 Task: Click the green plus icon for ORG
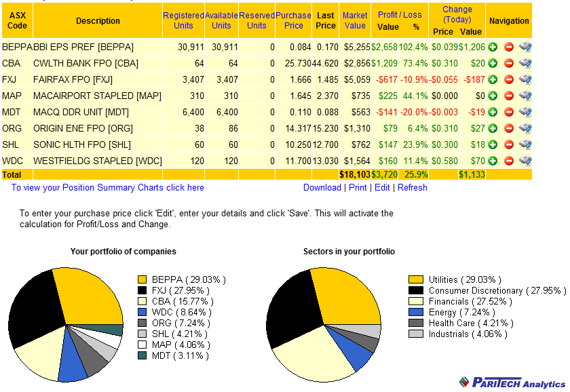(x=493, y=128)
